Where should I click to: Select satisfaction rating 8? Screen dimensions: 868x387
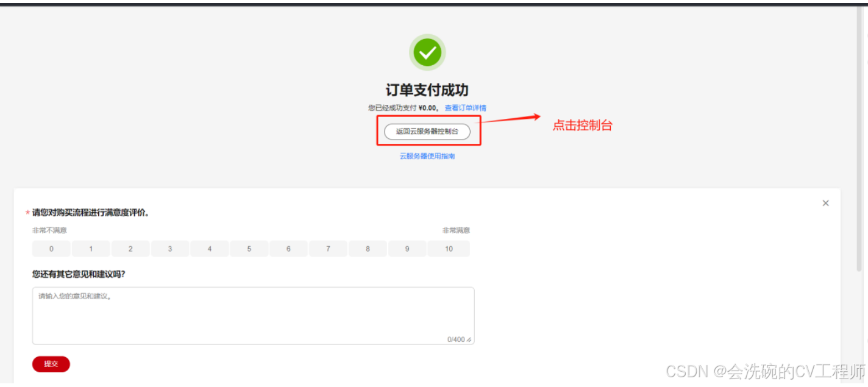[x=368, y=249]
